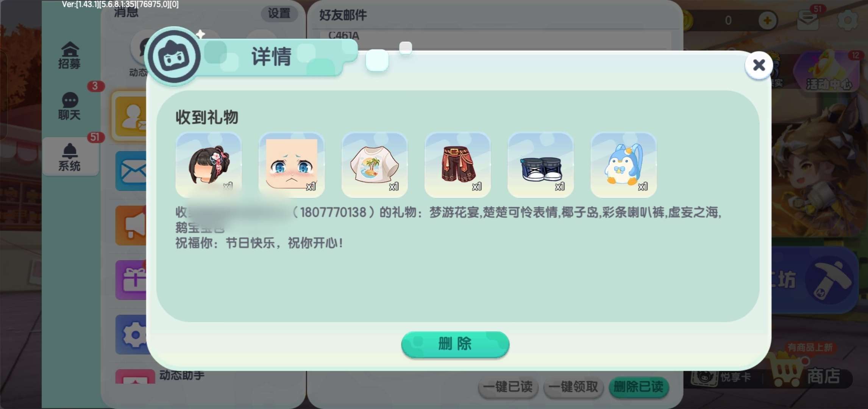Tap the red flared pants gift
This screenshot has height=409, width=868.
click(457, 165)
